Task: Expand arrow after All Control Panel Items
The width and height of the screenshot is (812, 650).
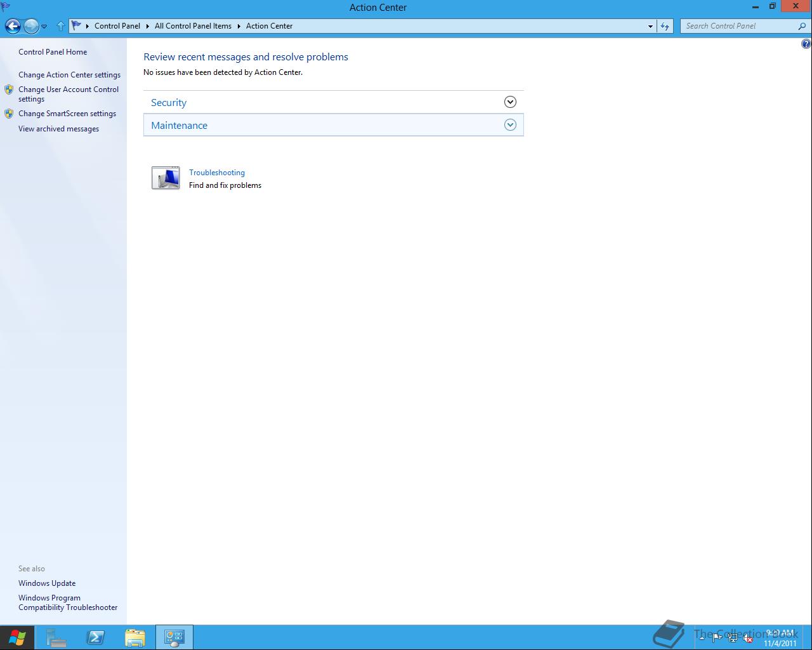Action: 239,26
